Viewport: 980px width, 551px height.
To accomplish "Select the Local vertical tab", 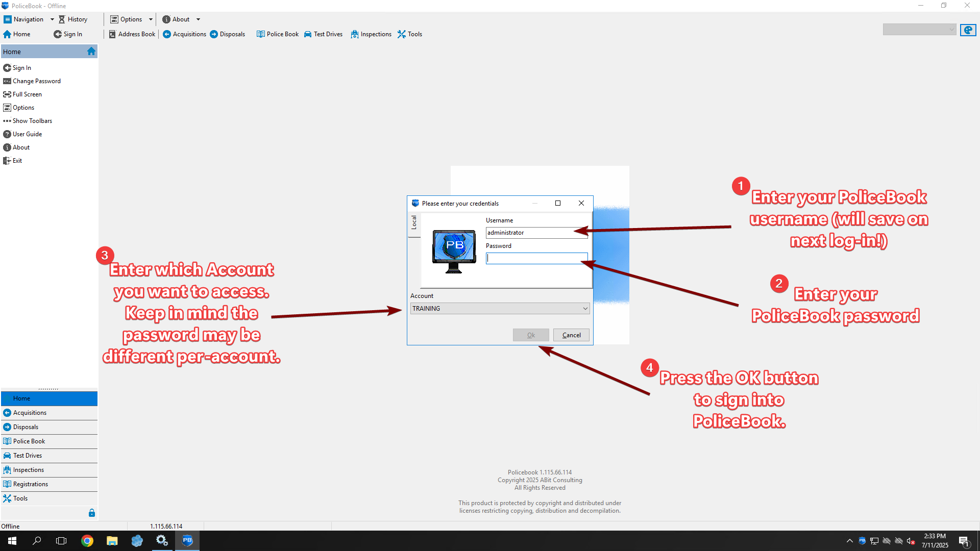I will coord(414,222).
